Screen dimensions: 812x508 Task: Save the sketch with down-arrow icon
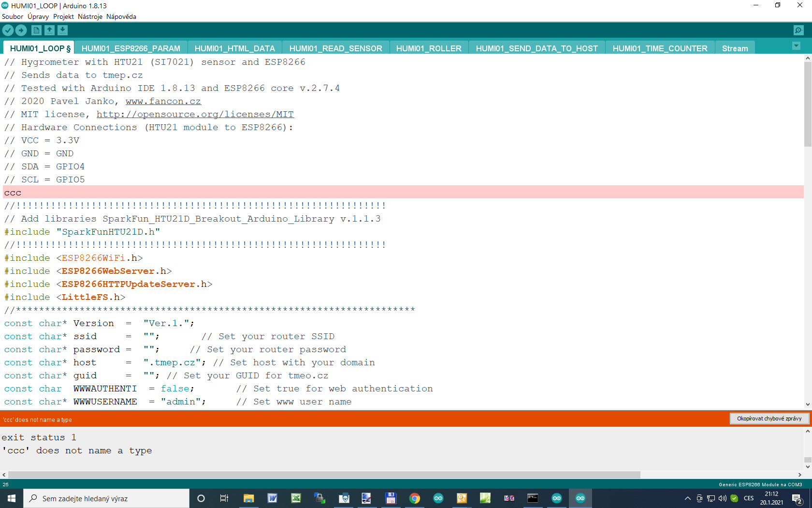point(62,30)
